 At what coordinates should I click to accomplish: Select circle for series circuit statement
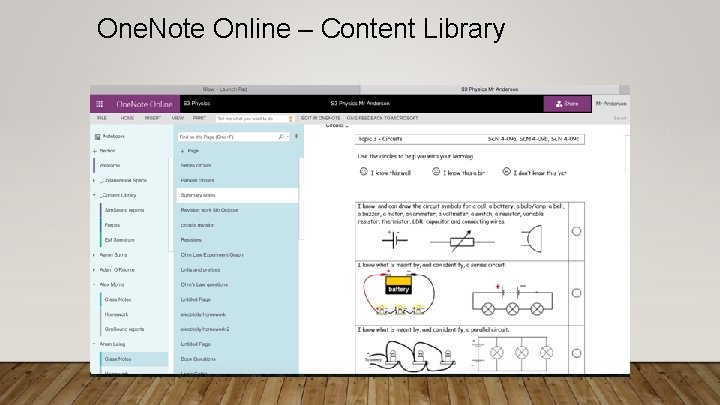tap(576, 293)
